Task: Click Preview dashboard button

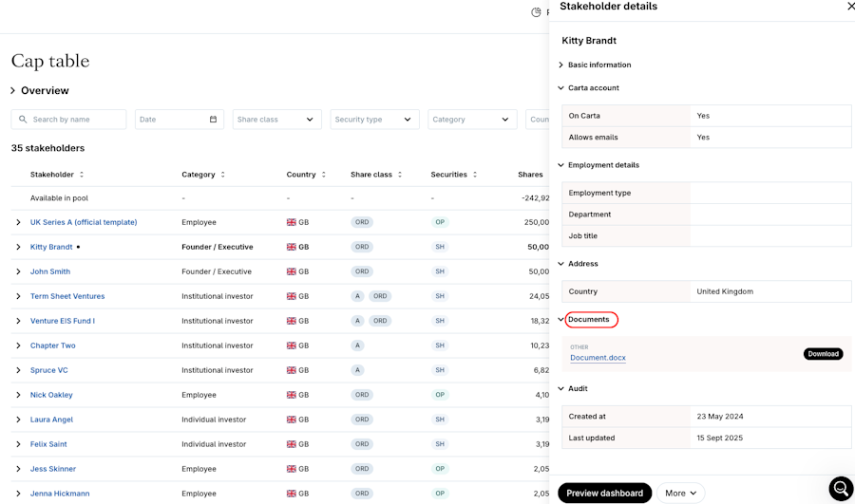Action: coord(604,493)
